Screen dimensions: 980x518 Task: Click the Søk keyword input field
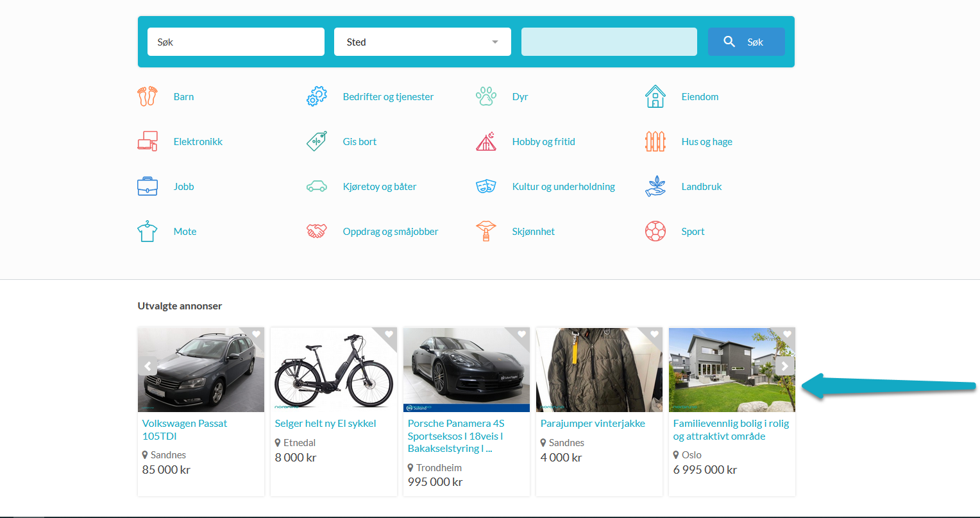[x=235, y=42]
